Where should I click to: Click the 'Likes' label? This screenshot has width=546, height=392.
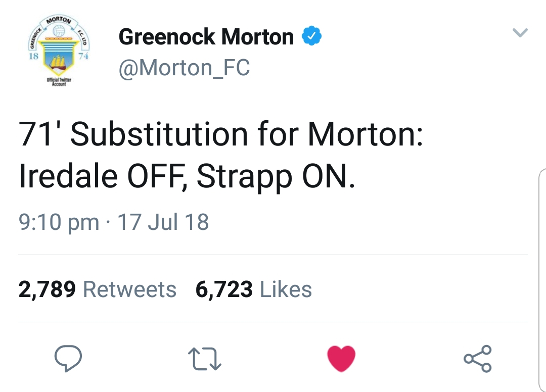coord(286,289)
